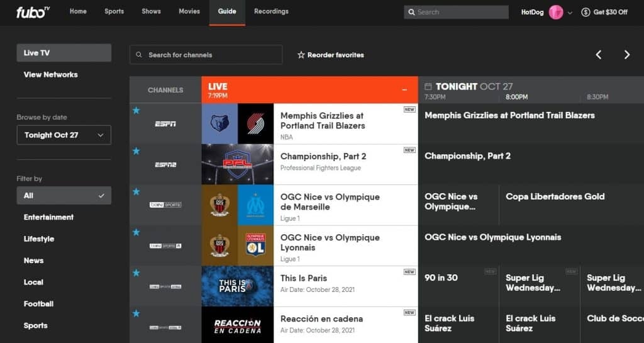Click the dollar coin icon for Get $30 Off

click(586, 13)
